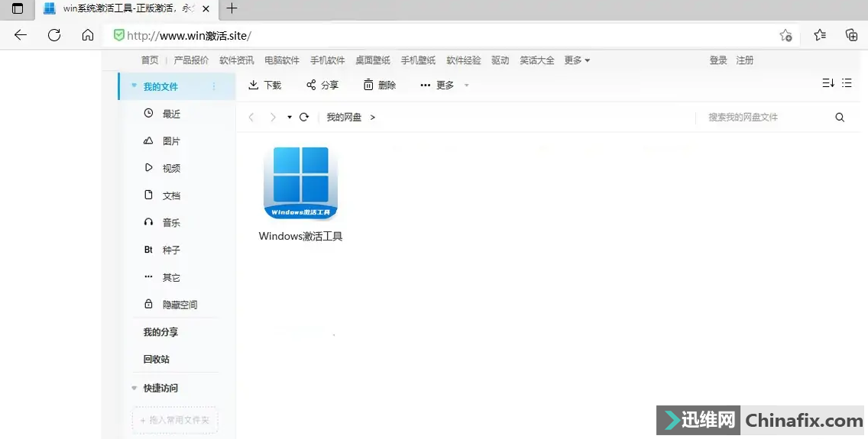
Task: Click the search magnifier icon
Action: (x=840, y=118)
